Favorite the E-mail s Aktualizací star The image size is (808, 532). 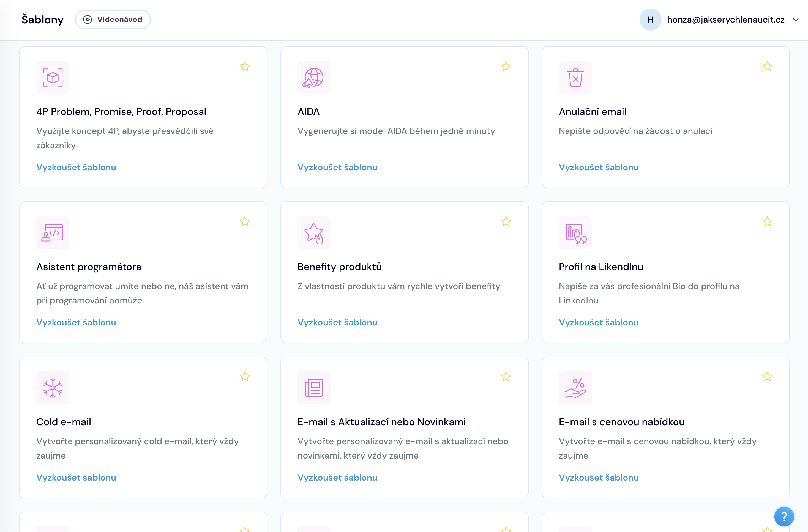(506, 376)
